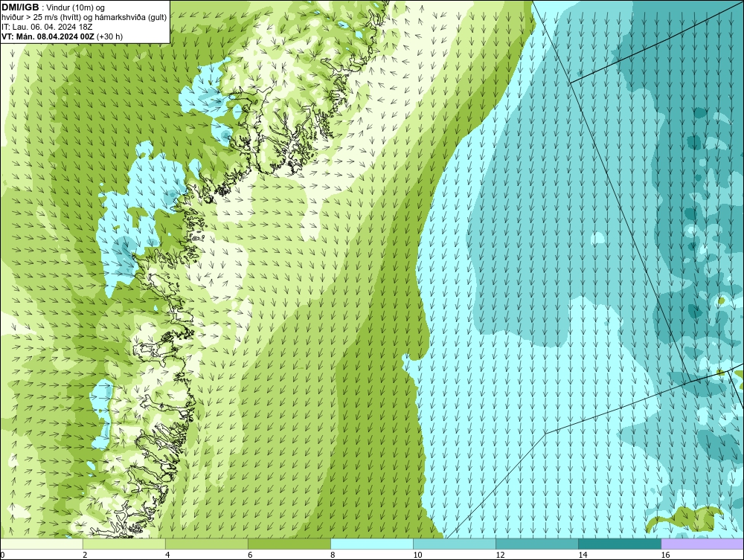744x560 pixels.
Task: Click the 14–16 m/s dark teal swatch
Action: pyautogui.click(x=620, y=544)
